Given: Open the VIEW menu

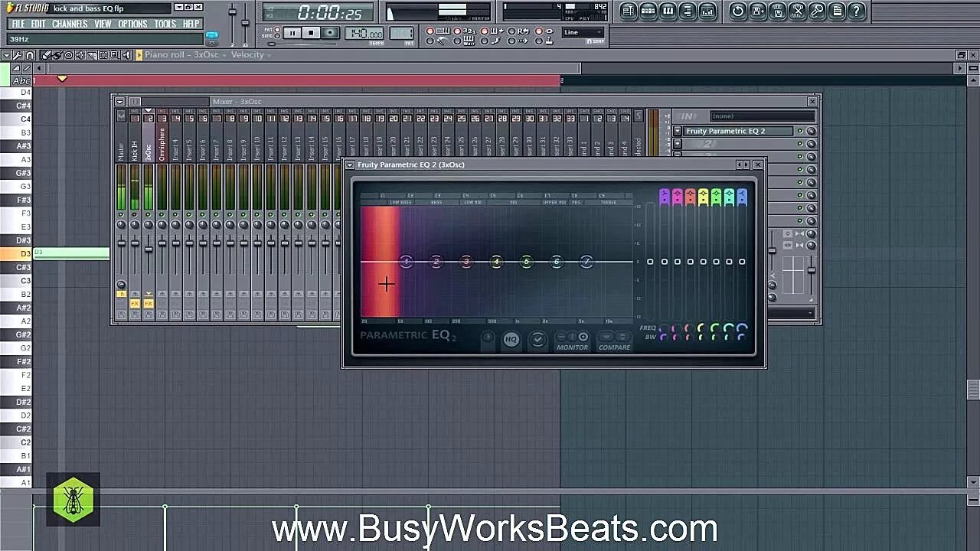Looking at the screenshot, I should pyautogui.click(x=103, y=24).
